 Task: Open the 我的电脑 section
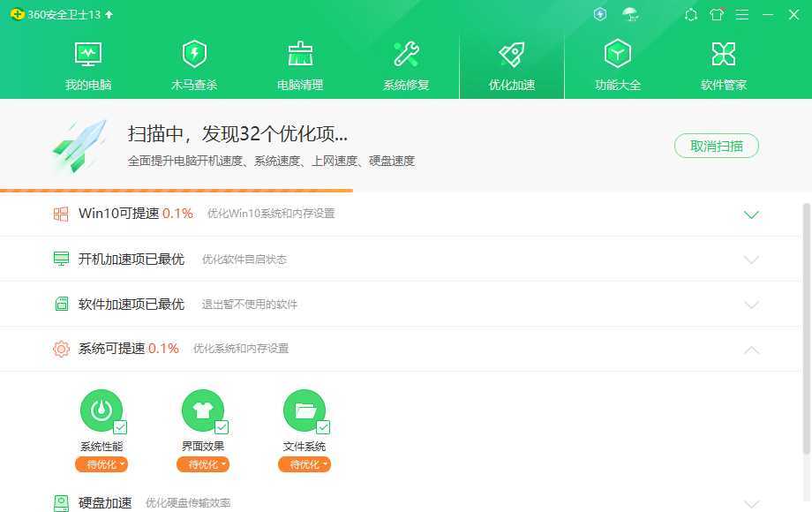pyautogui.click(x=86, y=62)
